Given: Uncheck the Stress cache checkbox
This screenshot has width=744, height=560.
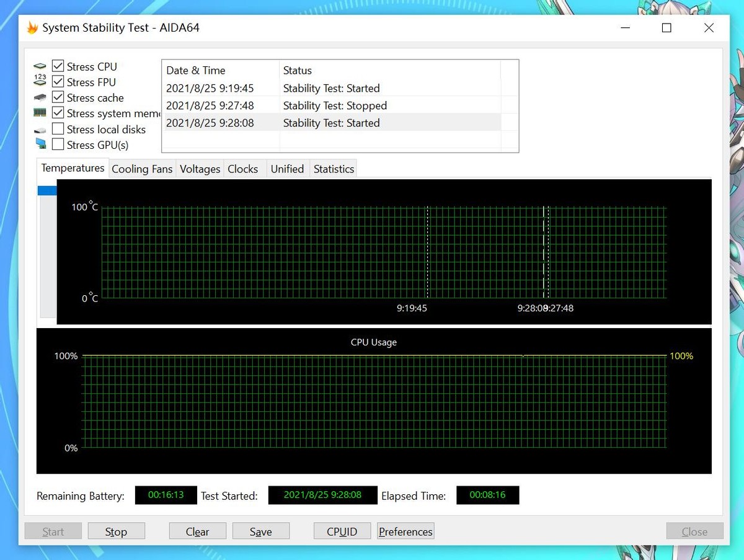Looking at the screenshot, I should [x=58, y=97].
